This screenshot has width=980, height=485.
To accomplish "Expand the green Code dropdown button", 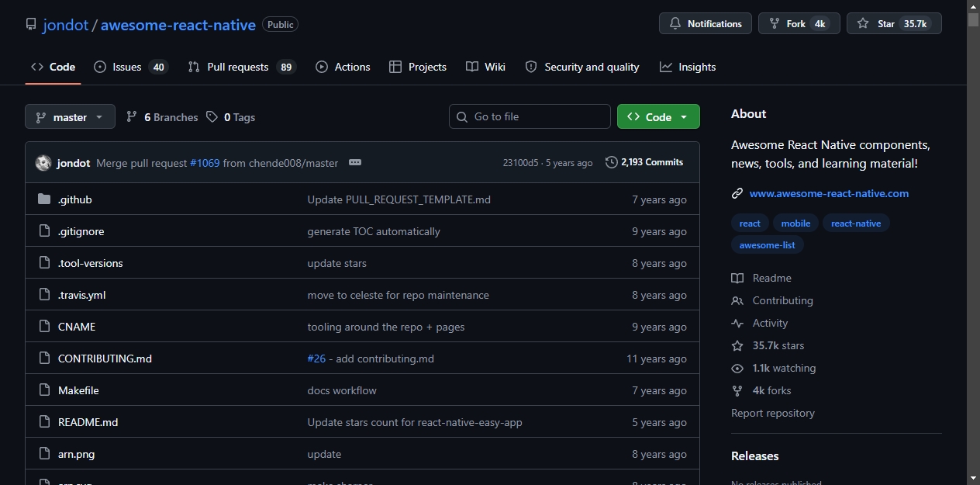I will [x=658, y=116].
